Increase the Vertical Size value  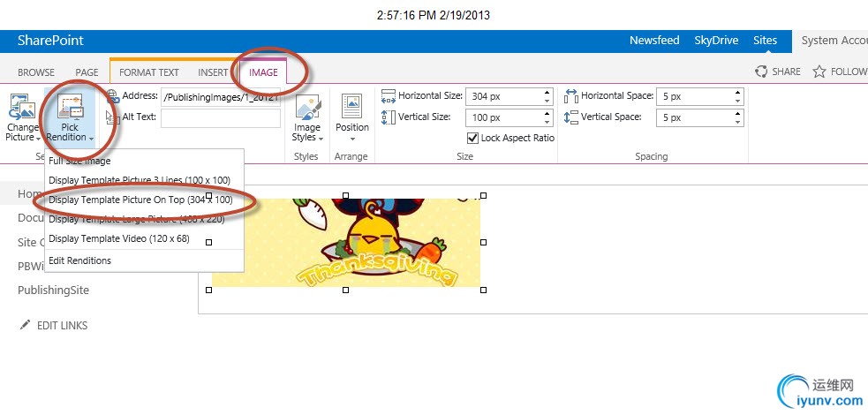[x=547, y=113]
